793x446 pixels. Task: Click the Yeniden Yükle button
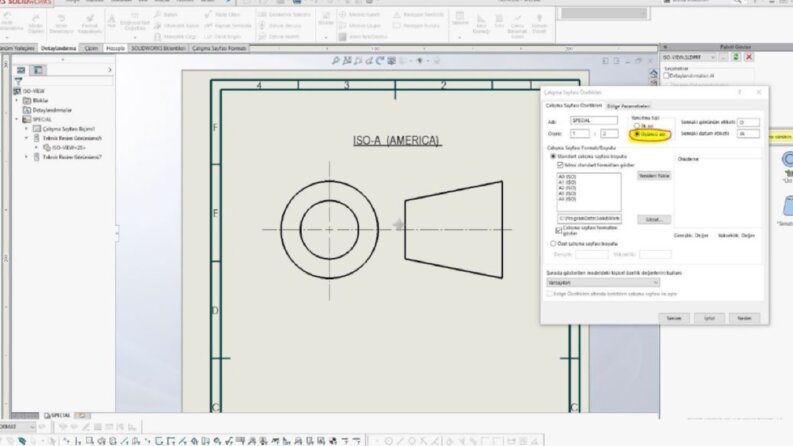point(654,175)
